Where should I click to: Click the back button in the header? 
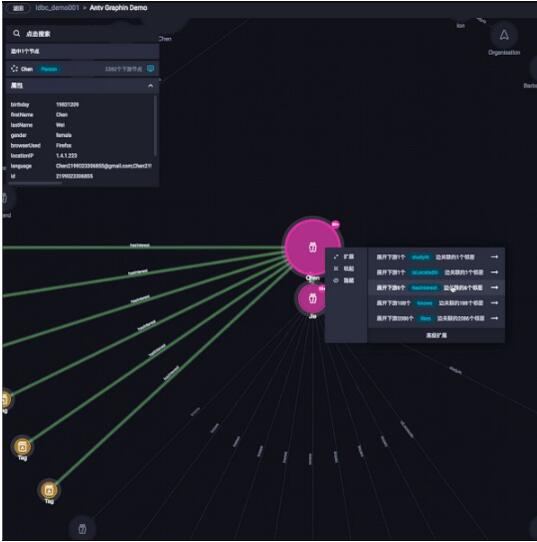(18, 8)
